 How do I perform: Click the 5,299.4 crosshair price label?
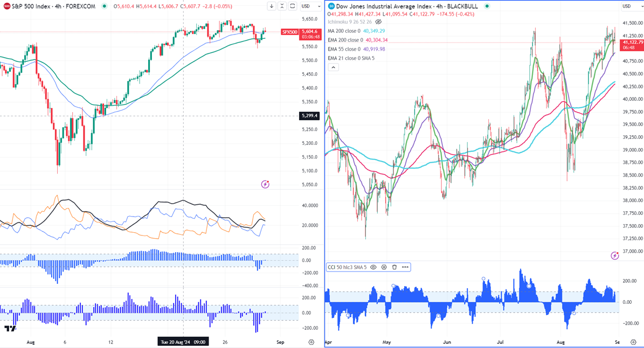[310, 116]
